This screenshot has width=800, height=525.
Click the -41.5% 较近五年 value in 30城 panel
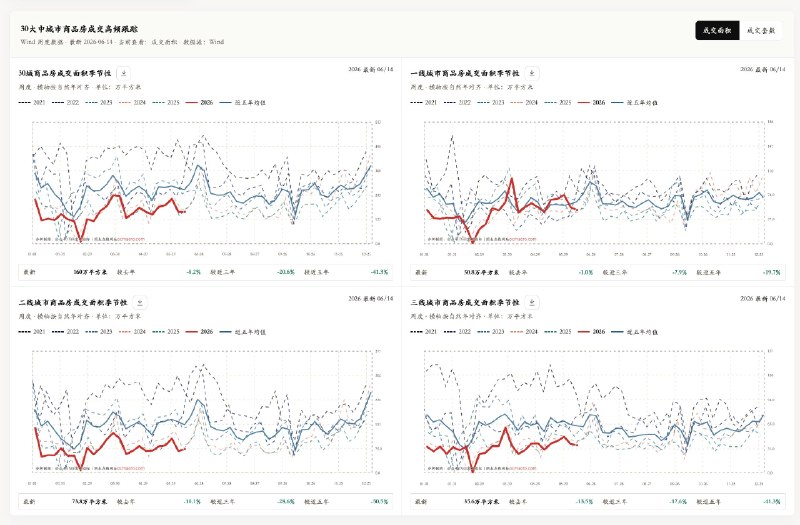tap(379, 272)
